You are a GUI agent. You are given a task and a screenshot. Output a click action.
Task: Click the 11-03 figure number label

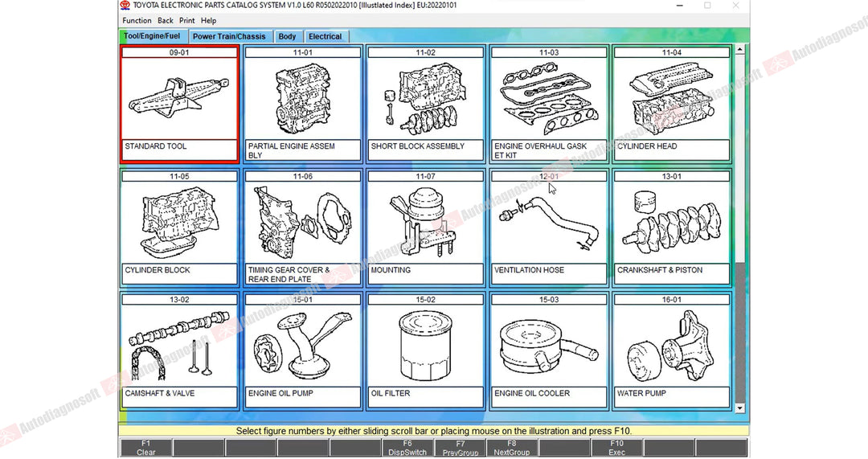549,52
